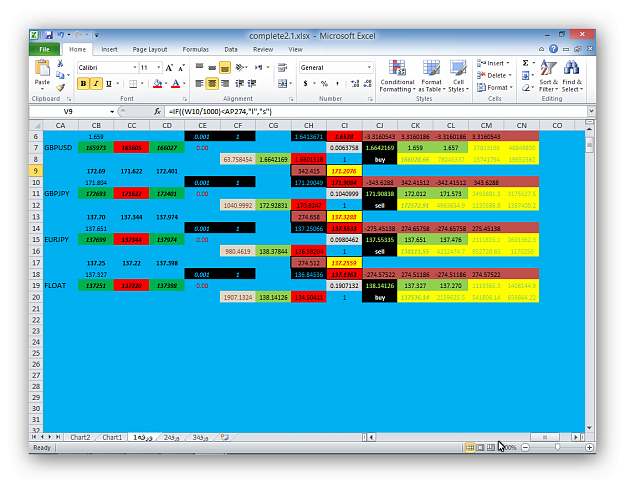This screenshot has width=625, height=483.
Task: Click the AutoSum sigma icon
Action: [525, 63]
